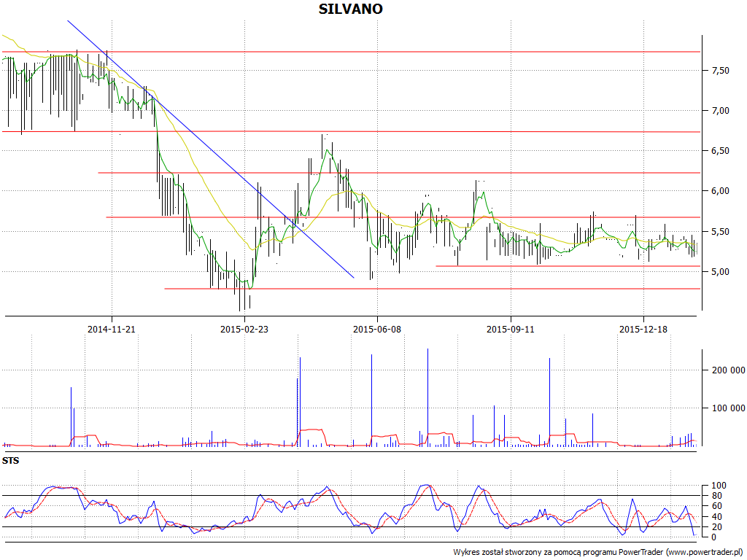Click the 7,50 price axis label
The width and height of the screenshot is (747, 560).
click(720, 71)
